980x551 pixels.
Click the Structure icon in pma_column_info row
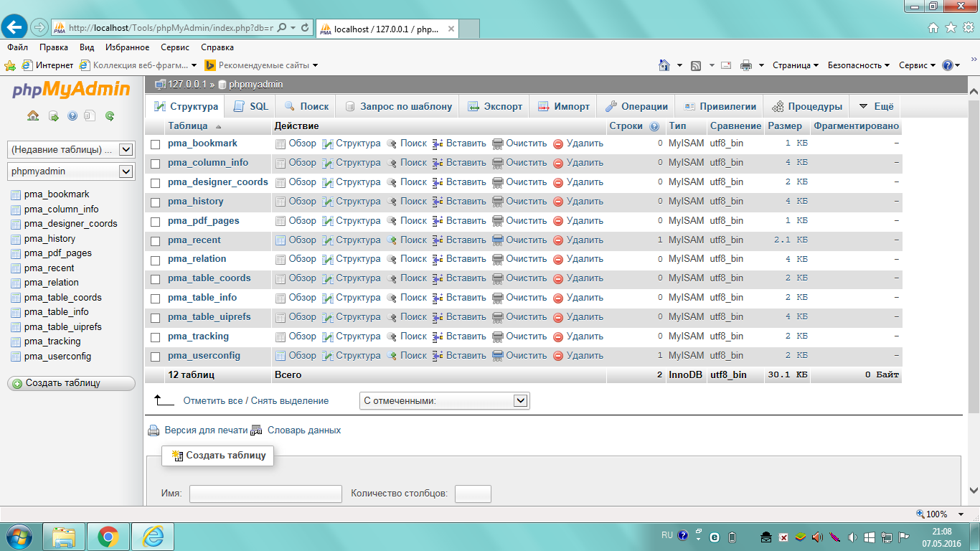tap(328, 163)
